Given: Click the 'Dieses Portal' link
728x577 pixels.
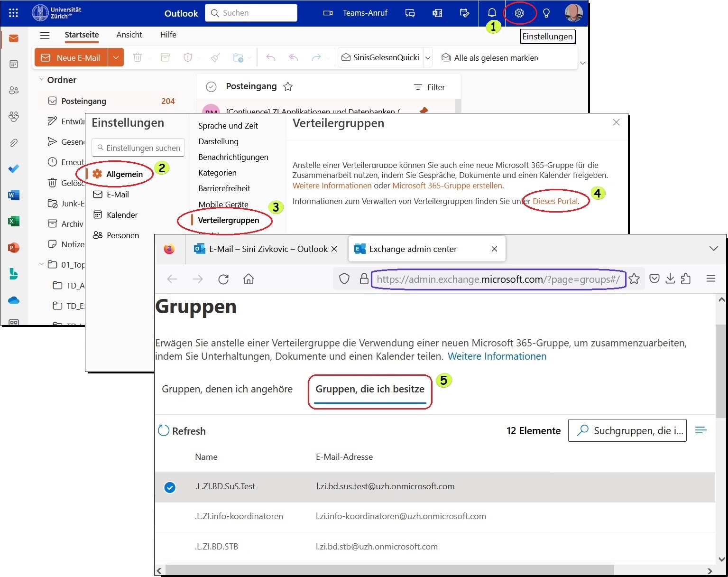Looking at the screenshot, I should (x=555, y=201).
